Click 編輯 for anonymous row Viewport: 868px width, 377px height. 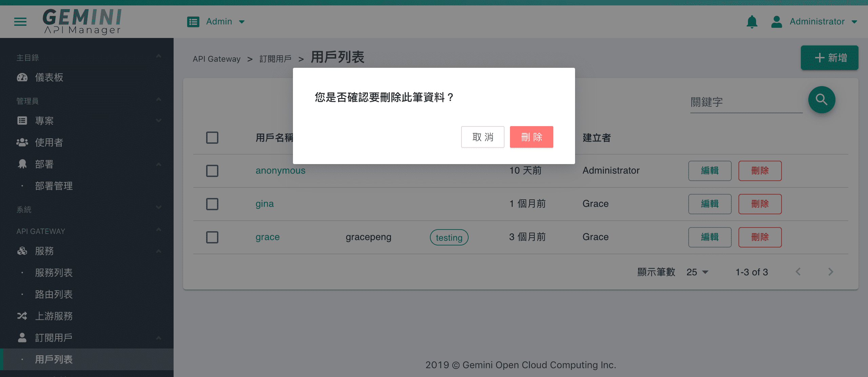click(x=710, y=171)
